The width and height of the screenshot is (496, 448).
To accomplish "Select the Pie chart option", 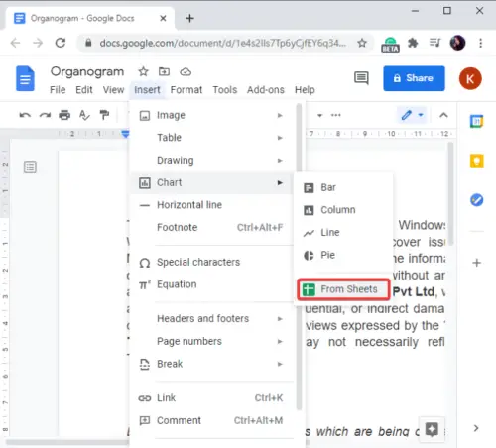I will pyautogui.click(x=343, y=255).
